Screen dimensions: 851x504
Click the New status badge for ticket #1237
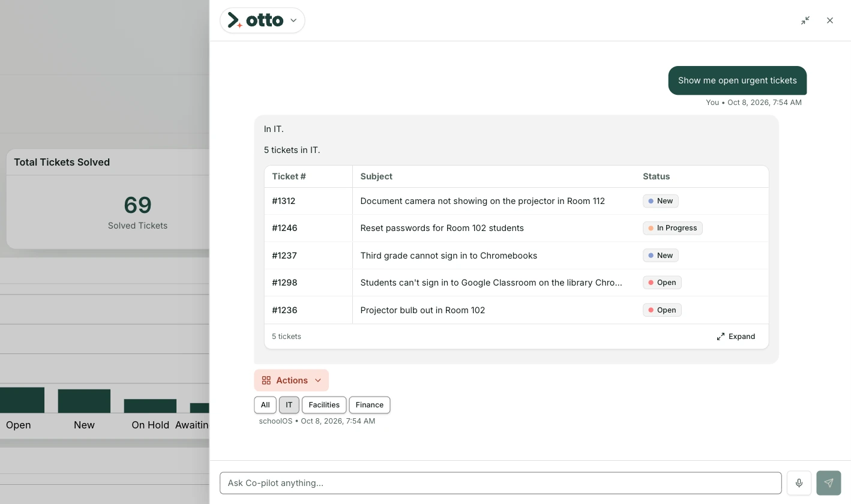(x=661, y=256)
